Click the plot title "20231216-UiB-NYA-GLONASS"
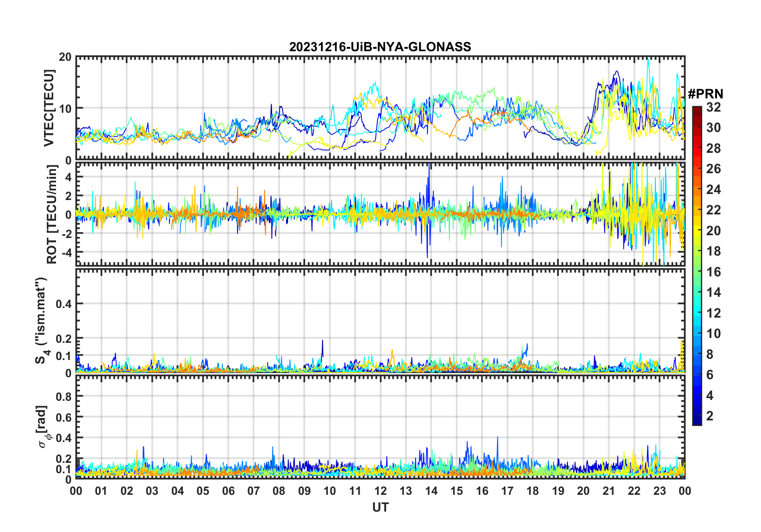The width and height of the screenshot is (761, 532). [x=380, y=47]
